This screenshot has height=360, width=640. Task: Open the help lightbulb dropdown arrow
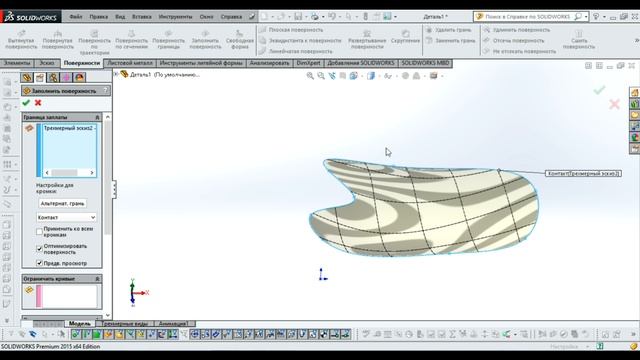click(x=604, y=17)
